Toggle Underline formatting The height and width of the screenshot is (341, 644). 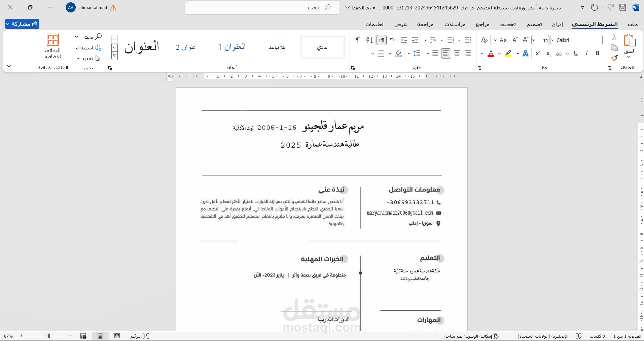pos(576,53)
